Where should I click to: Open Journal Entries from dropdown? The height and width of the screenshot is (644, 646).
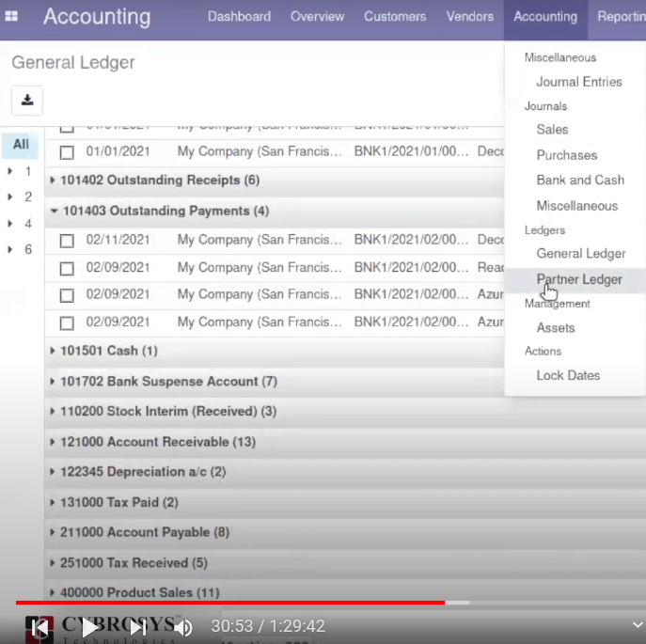579,82
